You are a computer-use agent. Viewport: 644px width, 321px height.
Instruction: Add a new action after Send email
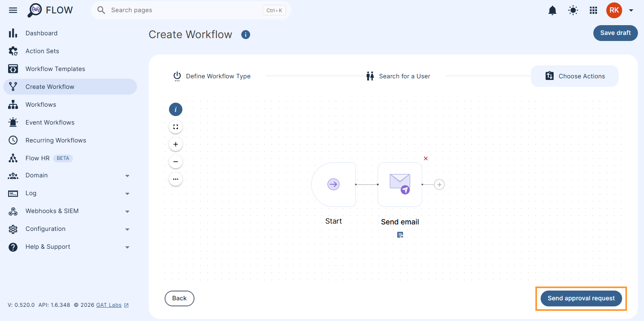(439, 185)
